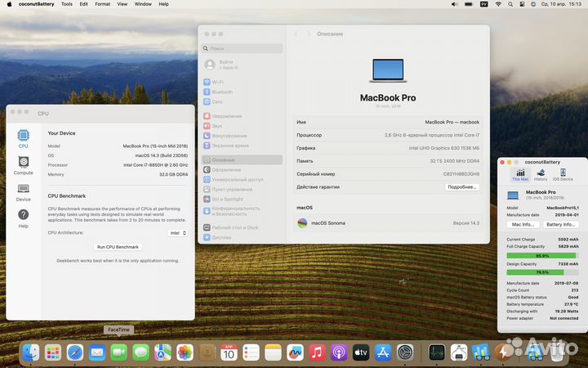Click Войти с Apple ID in settings

coord(221,65)
